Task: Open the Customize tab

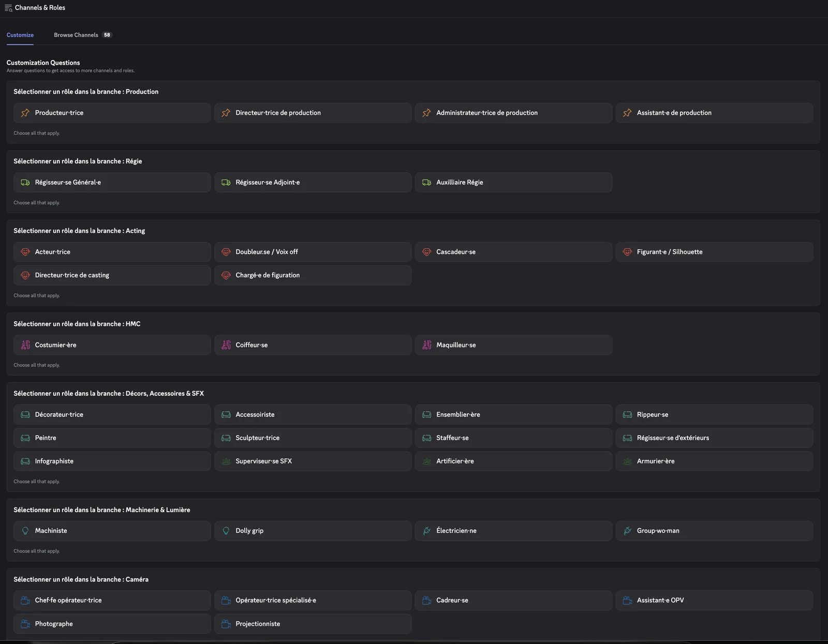Action: (20, 35)
